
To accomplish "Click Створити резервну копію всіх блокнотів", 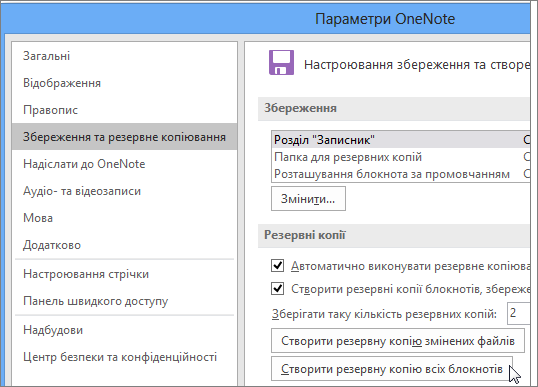I will (x=392, y=369).
